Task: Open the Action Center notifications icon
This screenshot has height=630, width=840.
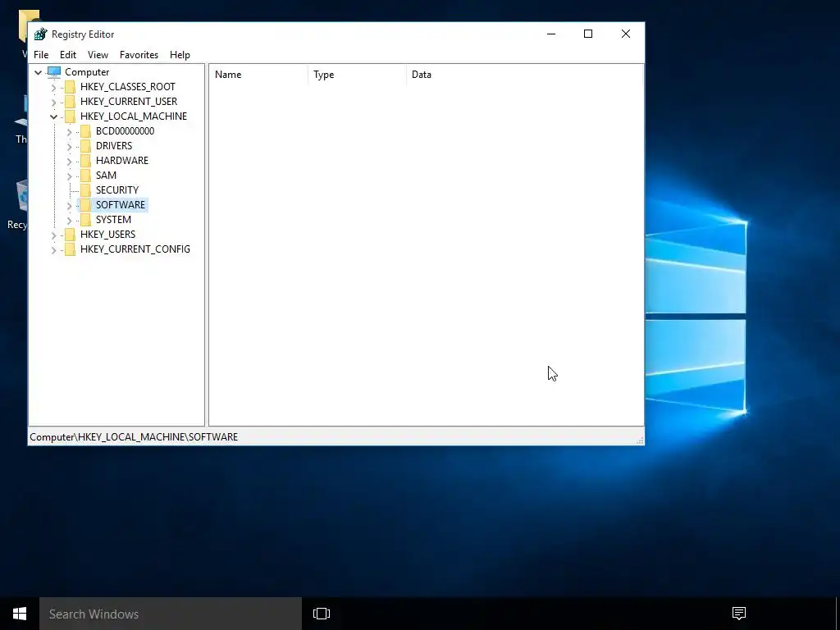Action: click(x=739, y=614)
